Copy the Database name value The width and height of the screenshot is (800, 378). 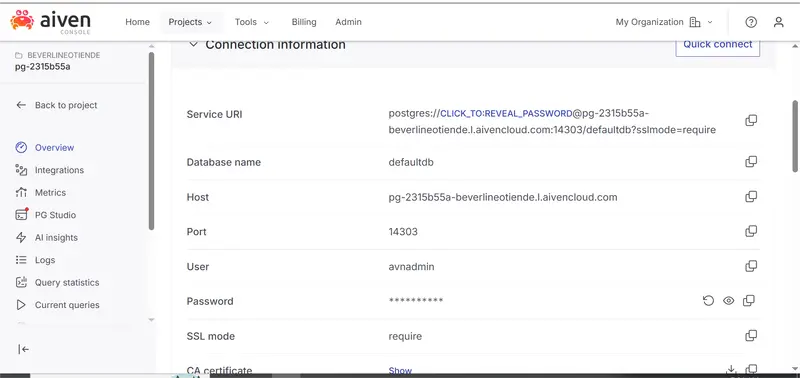point(751,162)
